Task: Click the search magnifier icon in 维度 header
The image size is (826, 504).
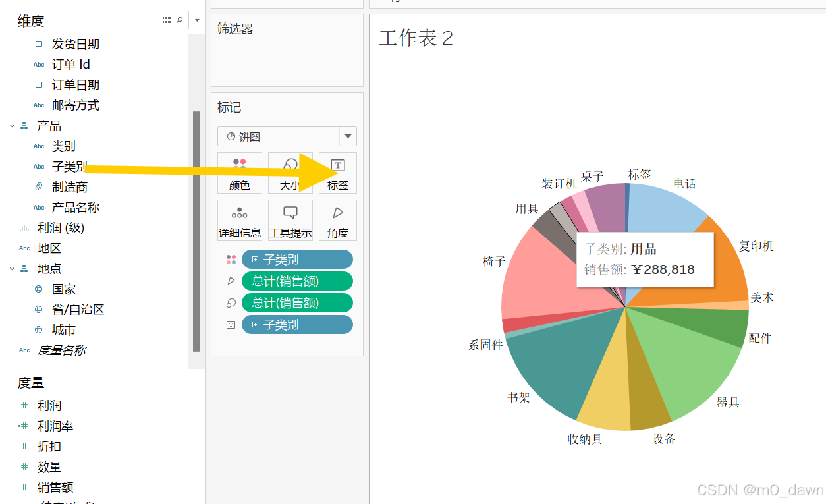Action: (179, 20)
